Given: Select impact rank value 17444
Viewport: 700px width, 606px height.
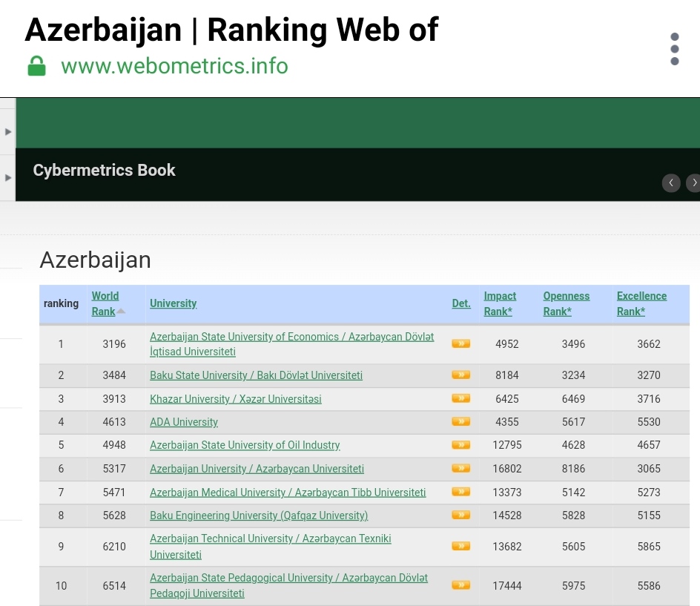Looking at the screenshot, I should 507,586.
